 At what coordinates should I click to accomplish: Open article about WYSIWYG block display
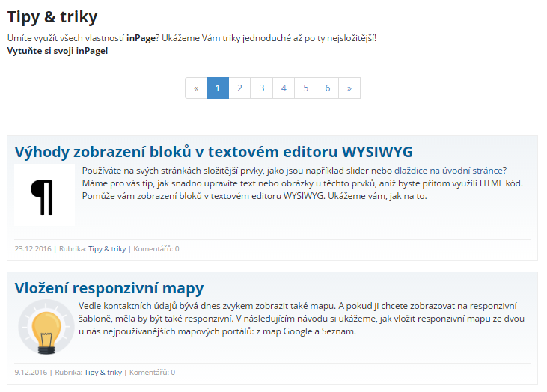click(213, 152)
